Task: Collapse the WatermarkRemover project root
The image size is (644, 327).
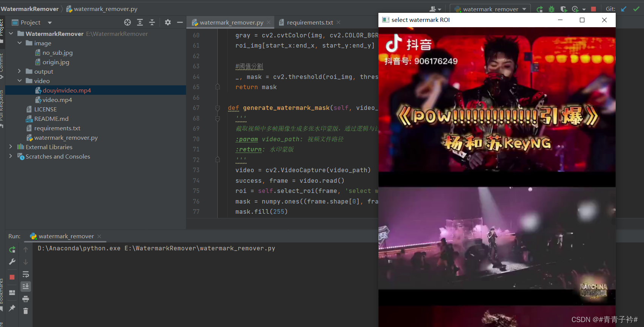Action: coord(11,34)
